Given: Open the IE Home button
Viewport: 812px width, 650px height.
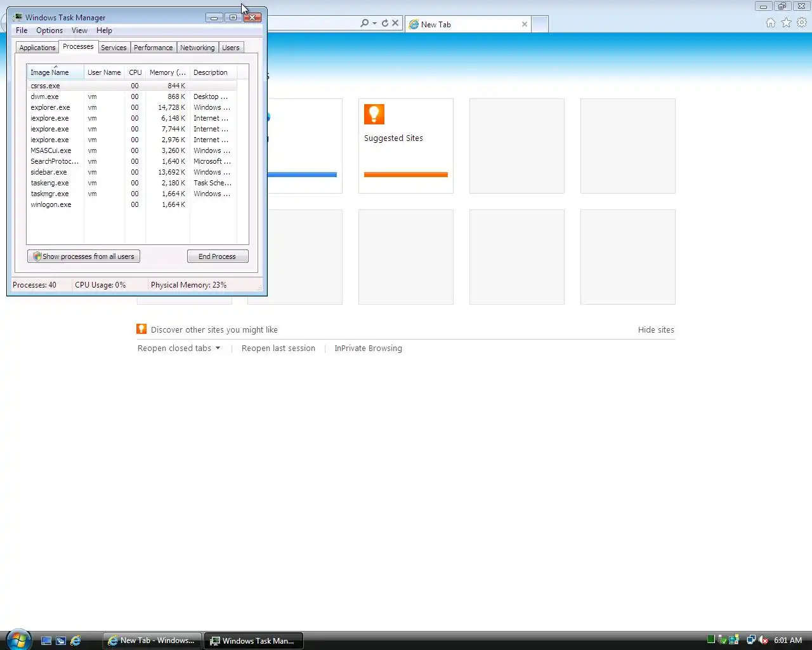Looking at the screenshot, I should 771,23.
